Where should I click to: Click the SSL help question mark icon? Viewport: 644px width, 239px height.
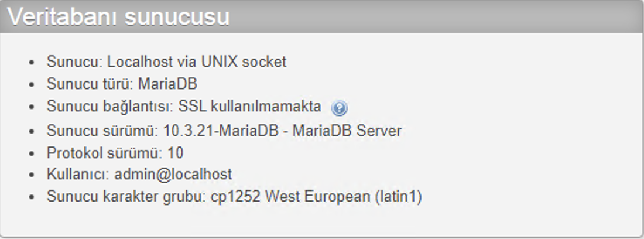(x=339, y=108)
